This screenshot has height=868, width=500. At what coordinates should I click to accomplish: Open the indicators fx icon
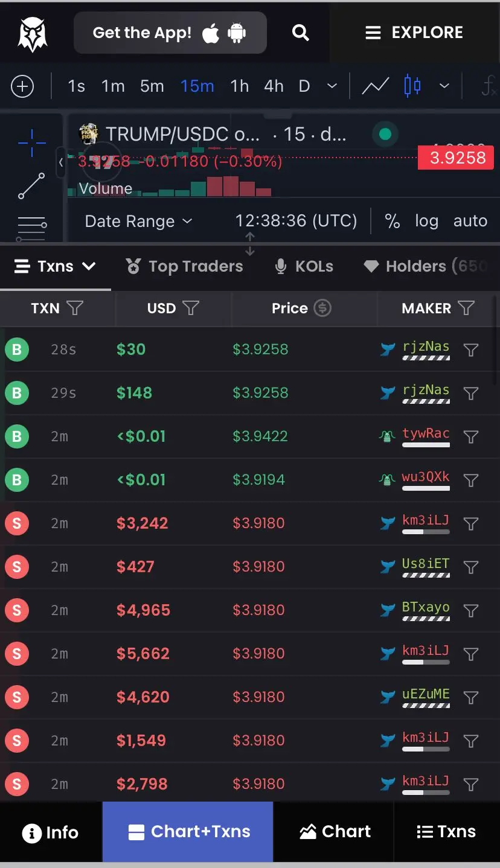[x=488, y=86]
